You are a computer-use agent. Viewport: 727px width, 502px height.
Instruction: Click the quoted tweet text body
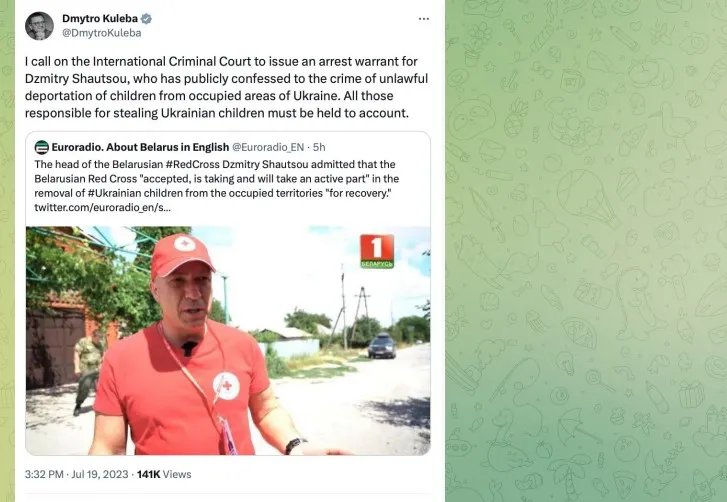(217, 186)
